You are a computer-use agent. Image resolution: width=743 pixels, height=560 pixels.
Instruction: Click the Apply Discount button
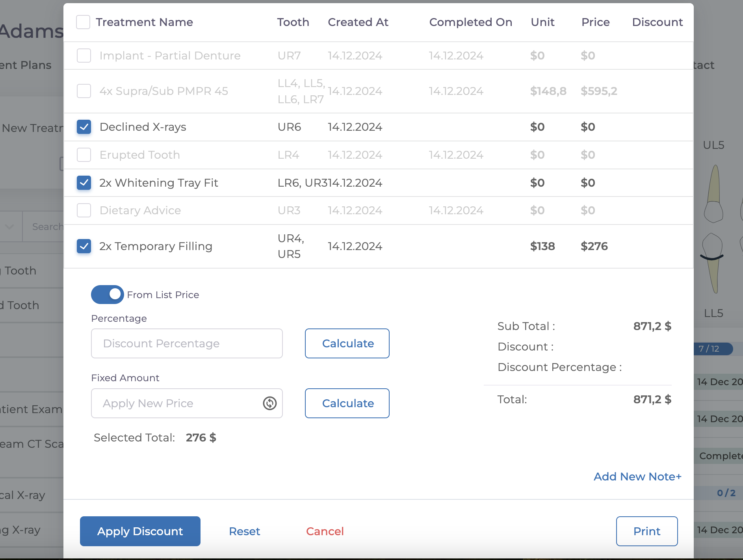[x=140, y=531]
